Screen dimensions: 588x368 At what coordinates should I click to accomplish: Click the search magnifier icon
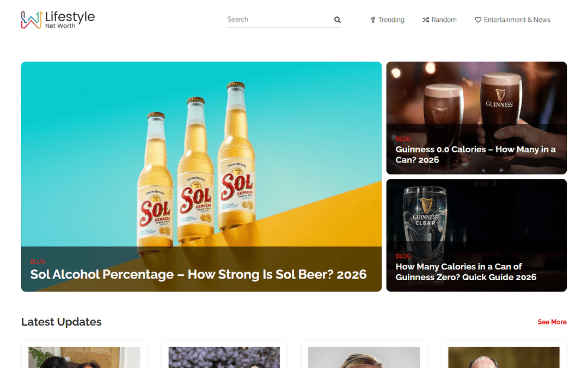(337, 20)
